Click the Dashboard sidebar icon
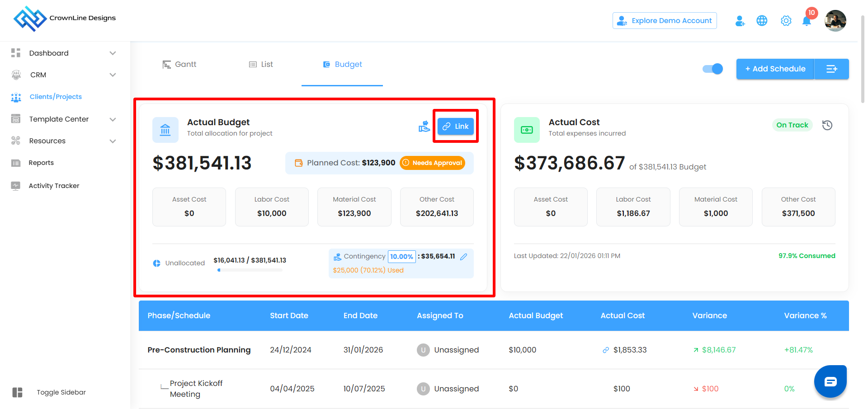 (x=16, y=53)
